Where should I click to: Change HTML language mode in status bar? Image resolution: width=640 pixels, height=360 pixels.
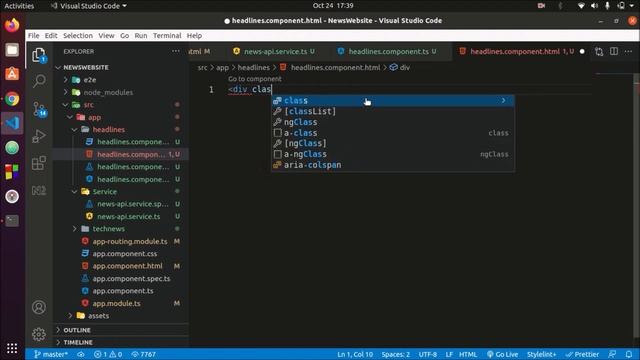click(x=468, y=354)
